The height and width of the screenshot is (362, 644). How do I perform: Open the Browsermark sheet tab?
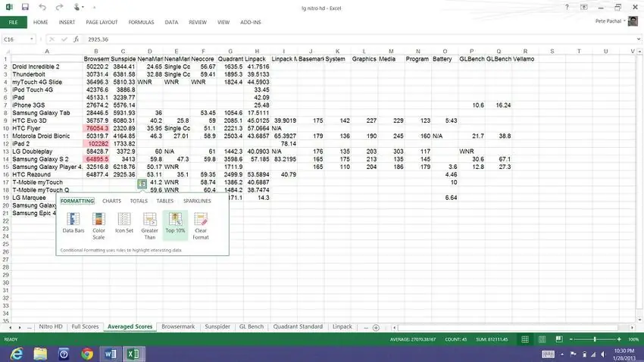178,326
